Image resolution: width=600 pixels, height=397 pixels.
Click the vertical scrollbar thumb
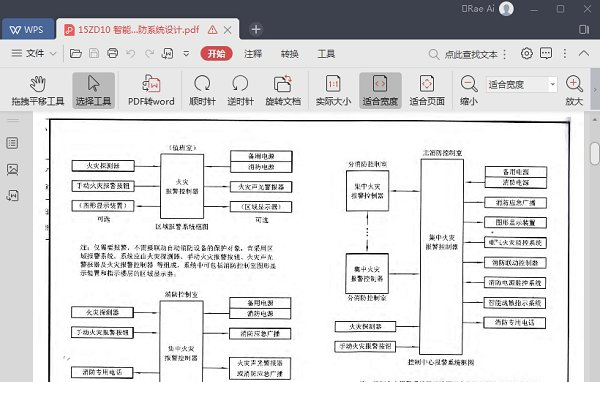595,154
